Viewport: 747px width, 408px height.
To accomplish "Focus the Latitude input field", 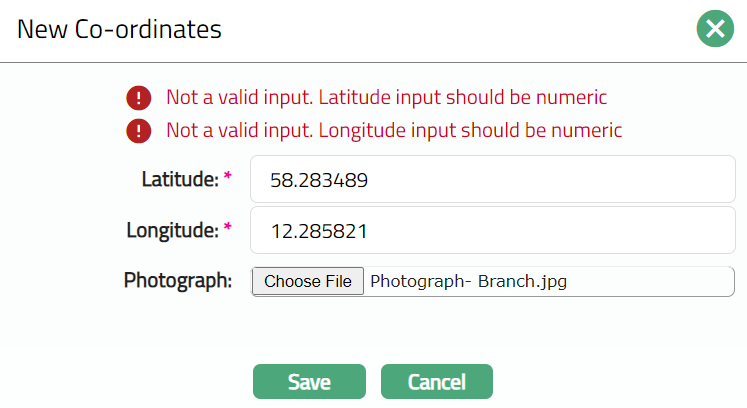I will click(x=492, y=180).
